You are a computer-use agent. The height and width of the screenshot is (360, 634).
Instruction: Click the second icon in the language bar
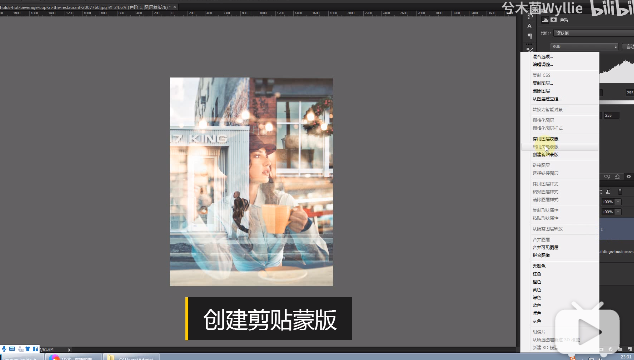coord(12,349)
